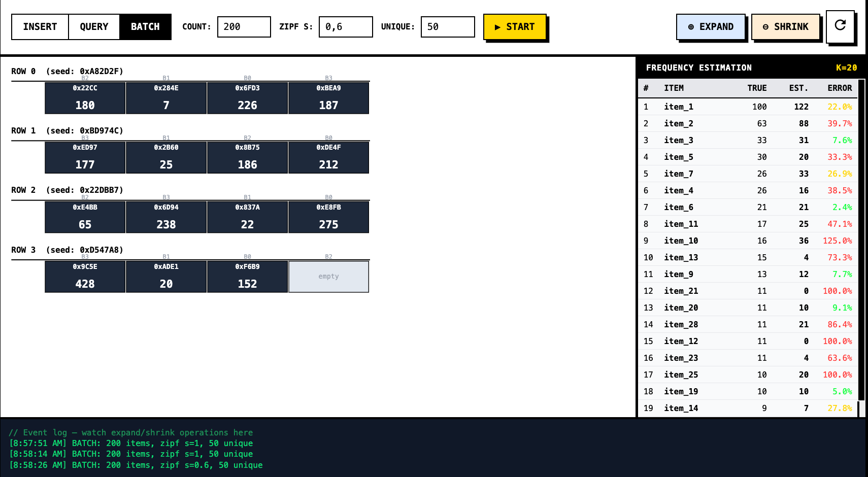
Task: Select the BATCH mode tab
Action: (x=145, y=27)
